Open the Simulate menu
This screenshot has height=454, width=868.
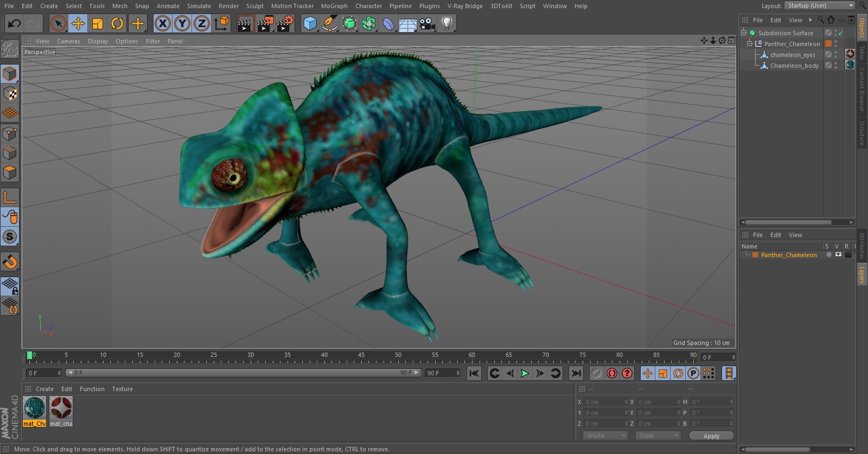coord(199,6)
